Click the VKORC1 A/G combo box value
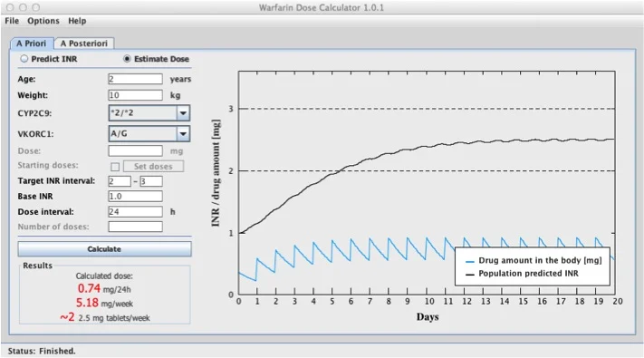The image size is (644, 358). click(143, 133)
